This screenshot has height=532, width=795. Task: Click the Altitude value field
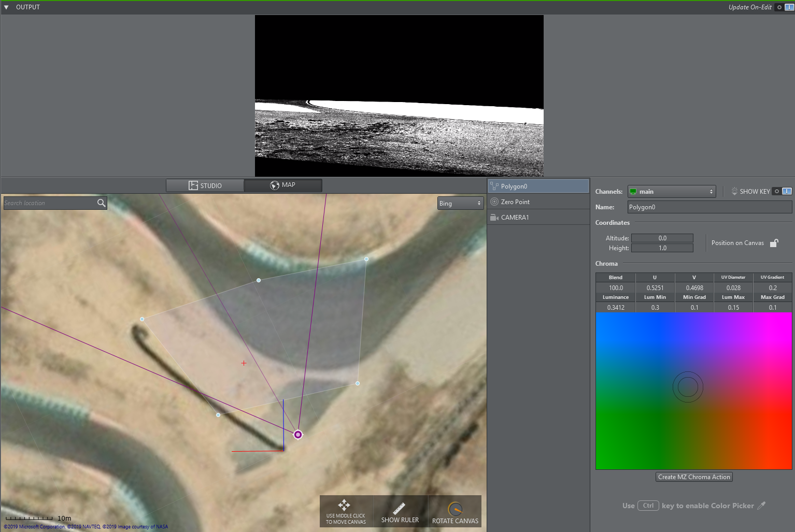point(662,238)
